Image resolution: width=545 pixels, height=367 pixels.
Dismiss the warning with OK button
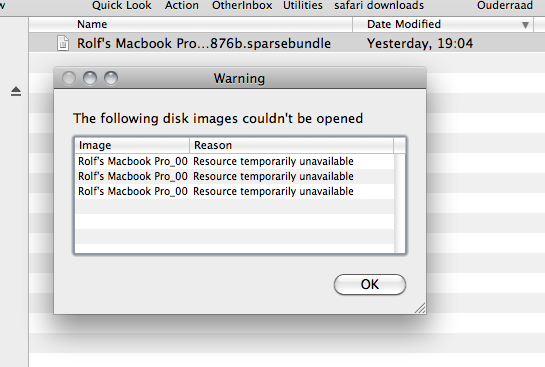pyautogui.click(x=370, y=284)
